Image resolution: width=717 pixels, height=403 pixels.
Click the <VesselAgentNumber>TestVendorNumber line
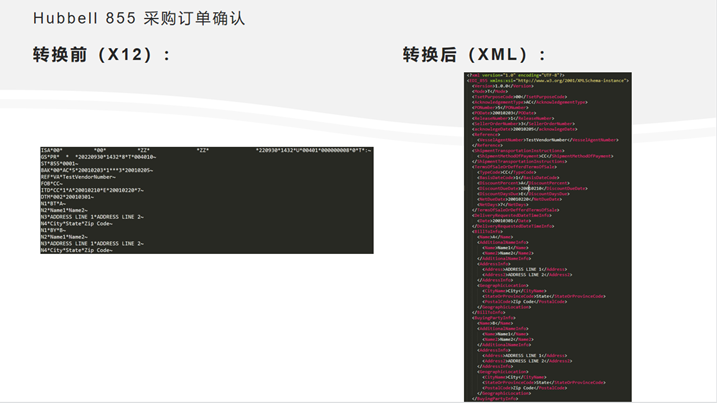click(548, 140)
